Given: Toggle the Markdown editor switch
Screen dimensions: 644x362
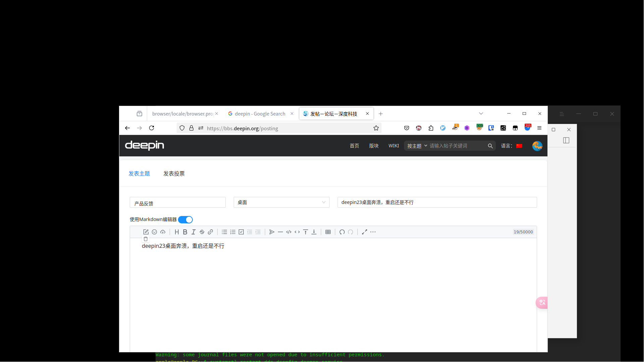Looking at the screenshot, I should 185,220.
